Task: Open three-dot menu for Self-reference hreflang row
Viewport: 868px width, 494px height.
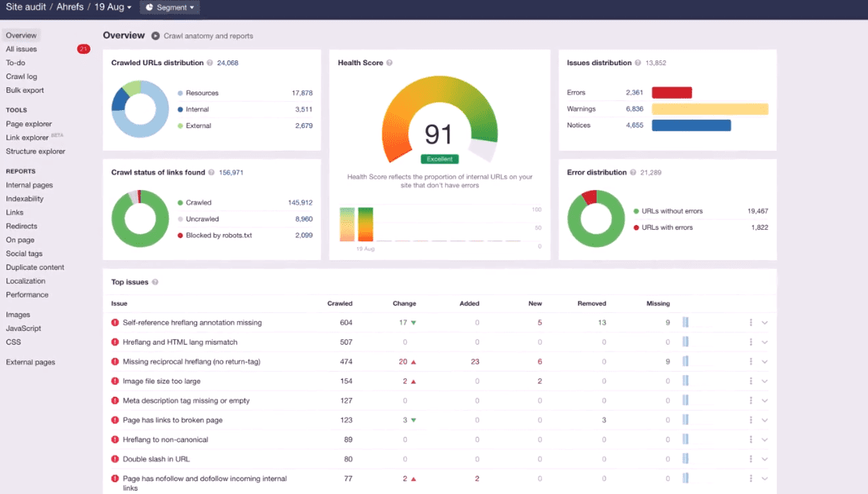Action: [x=751, y=323]
